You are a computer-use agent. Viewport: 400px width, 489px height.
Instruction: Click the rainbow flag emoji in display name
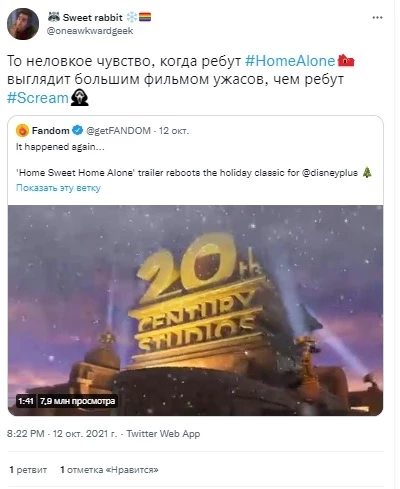coord(145,17)
